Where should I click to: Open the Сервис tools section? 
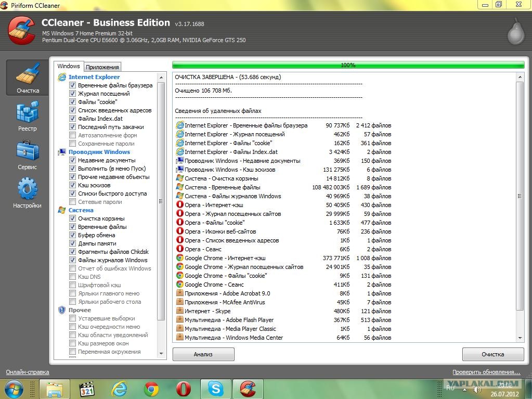pyautogui.click(x=27, y=155)
